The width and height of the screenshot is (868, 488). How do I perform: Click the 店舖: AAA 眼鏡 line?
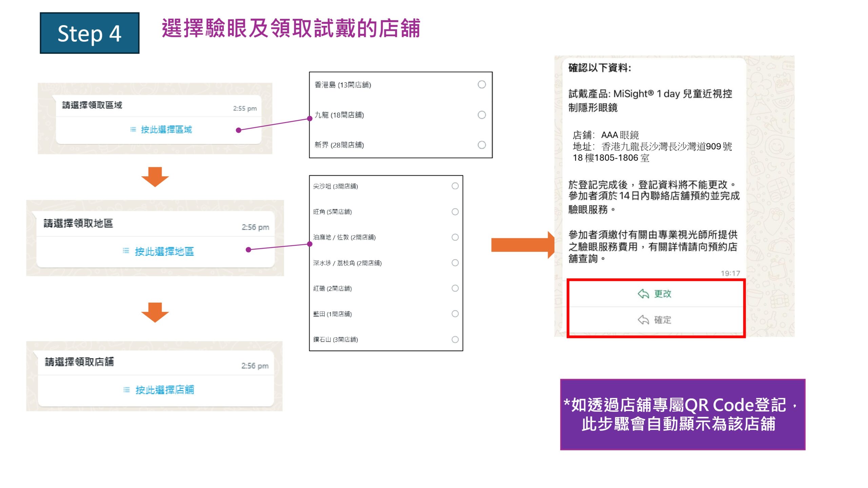(606, 135)
